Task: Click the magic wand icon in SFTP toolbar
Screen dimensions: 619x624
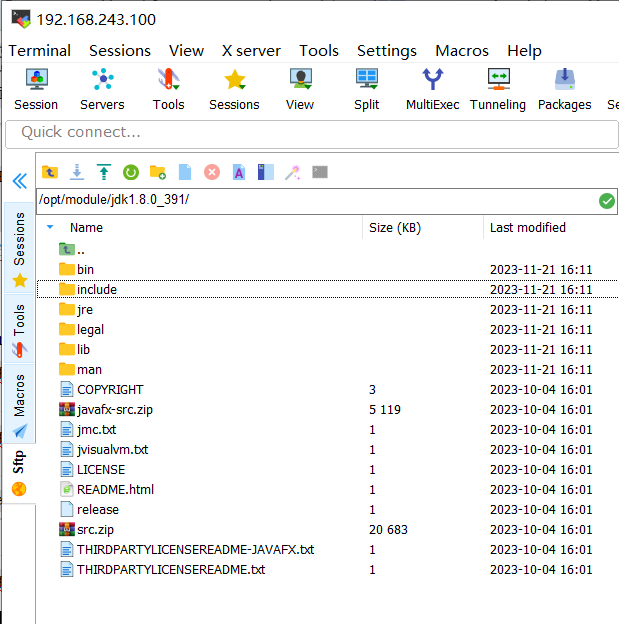Action: (x=293, y=172)
